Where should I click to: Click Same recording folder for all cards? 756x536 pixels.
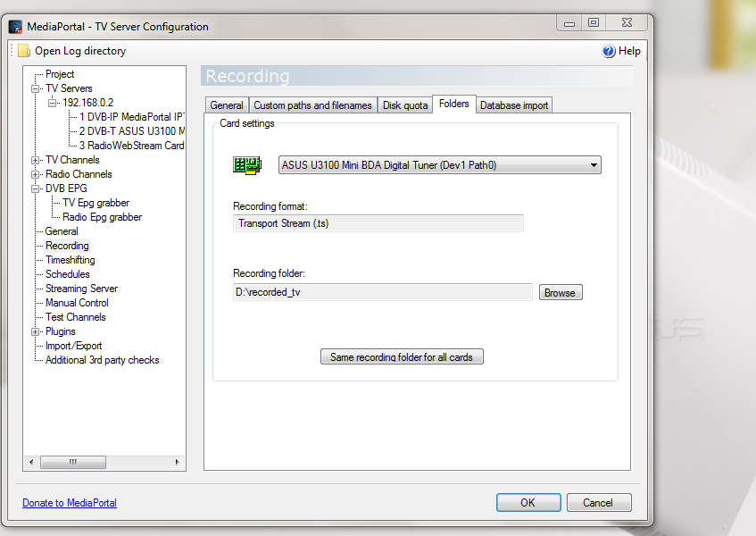tap(402, 357)
